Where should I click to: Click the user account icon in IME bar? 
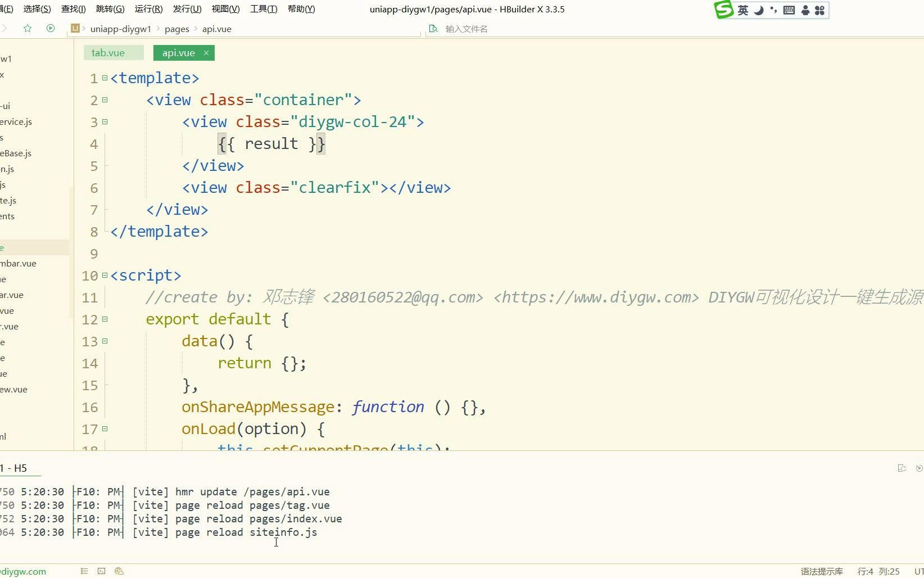(x=805, y=10)
